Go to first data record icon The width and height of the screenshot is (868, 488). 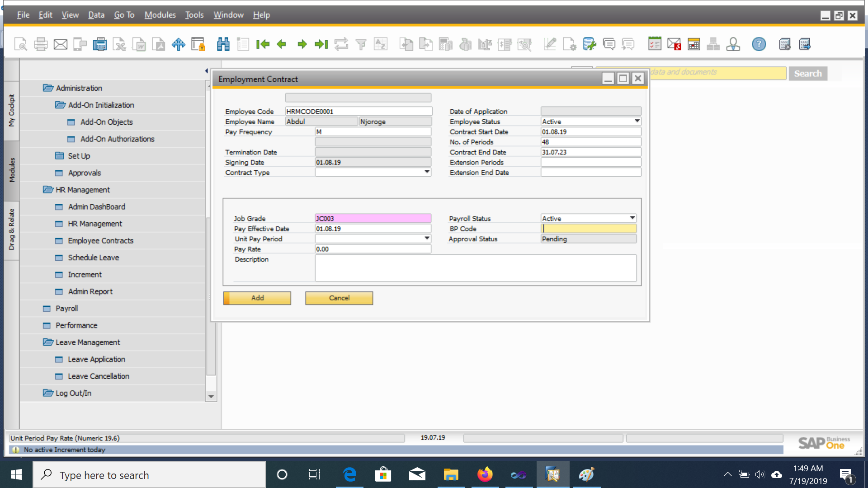262,44
